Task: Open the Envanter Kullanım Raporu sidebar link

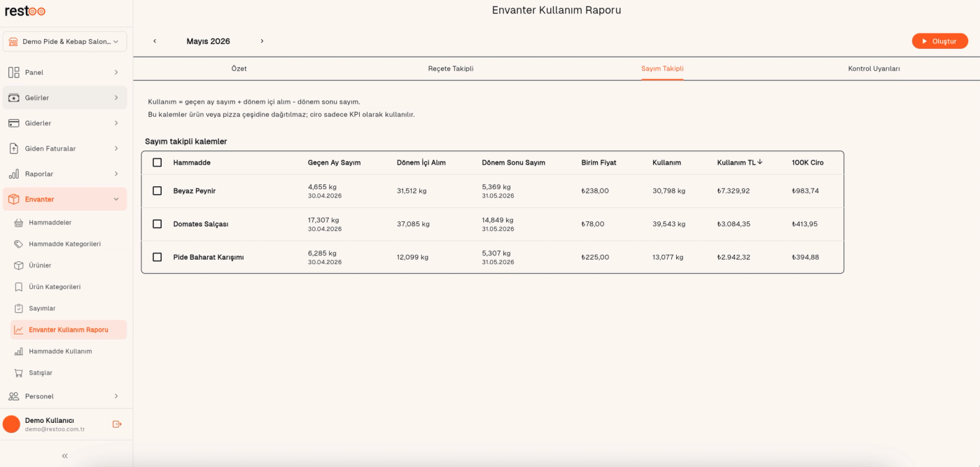Action: 69,330
